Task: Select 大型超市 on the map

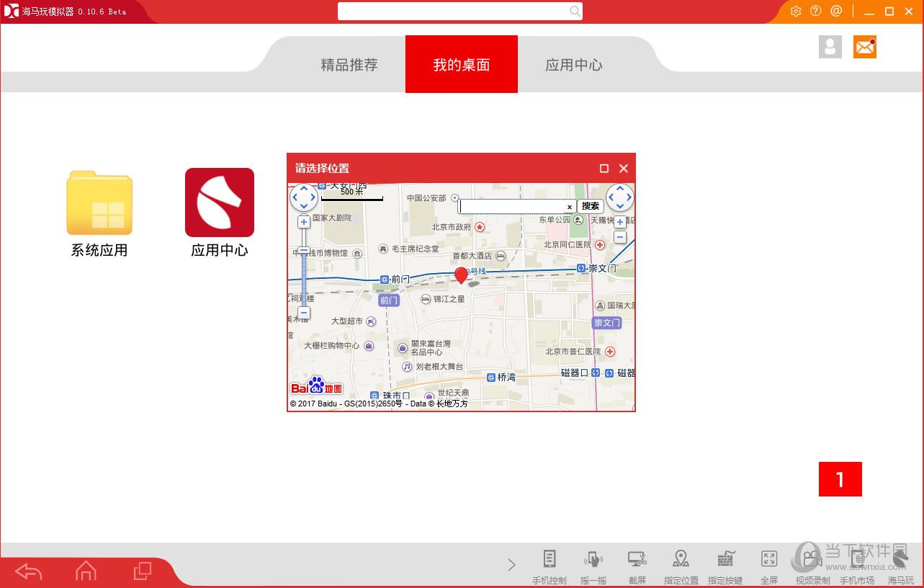Action: point(354,321)
